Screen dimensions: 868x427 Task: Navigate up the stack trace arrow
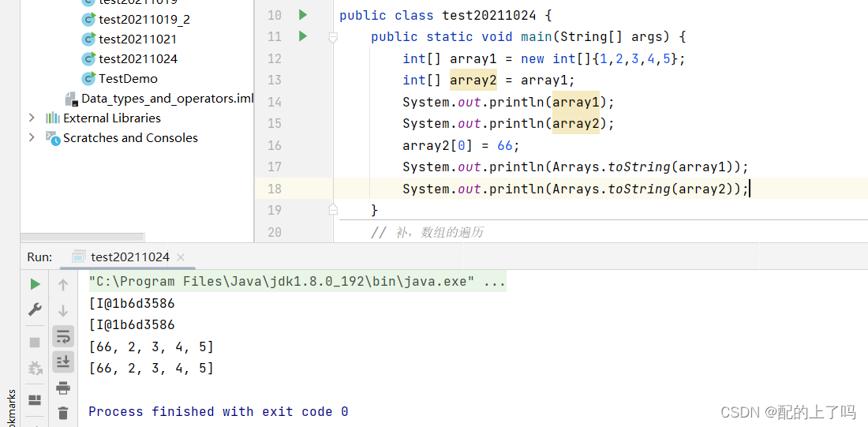[x=63, y=285]
